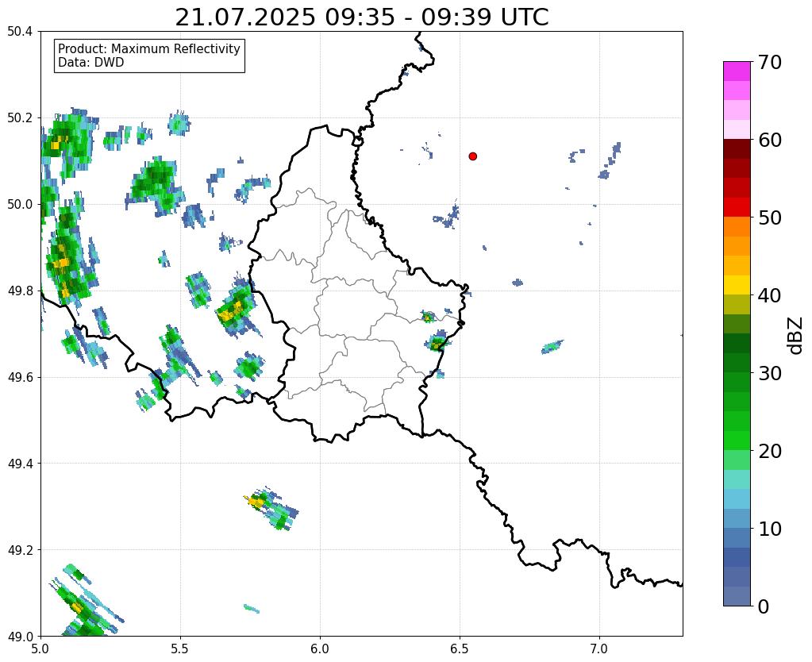Click the 49.2 latitude axis label
Viewport: 812px width, 662px height.
tap(20, 549)
